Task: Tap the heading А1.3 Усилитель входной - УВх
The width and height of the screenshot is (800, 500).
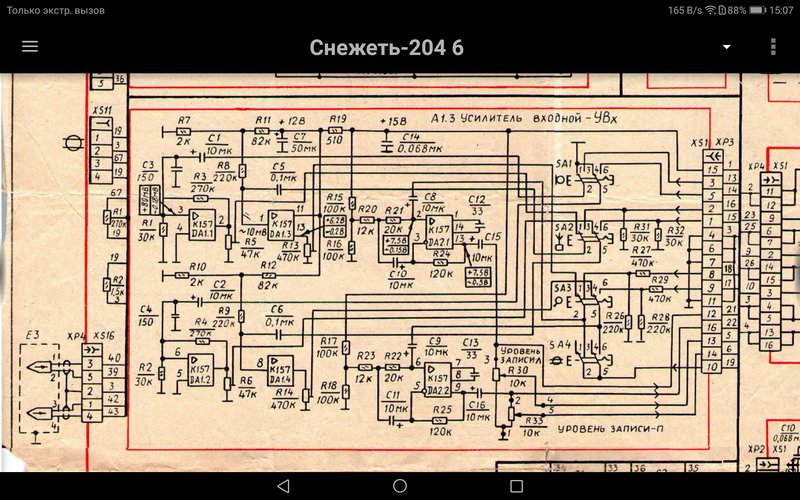Action: (x=524, y=119)
